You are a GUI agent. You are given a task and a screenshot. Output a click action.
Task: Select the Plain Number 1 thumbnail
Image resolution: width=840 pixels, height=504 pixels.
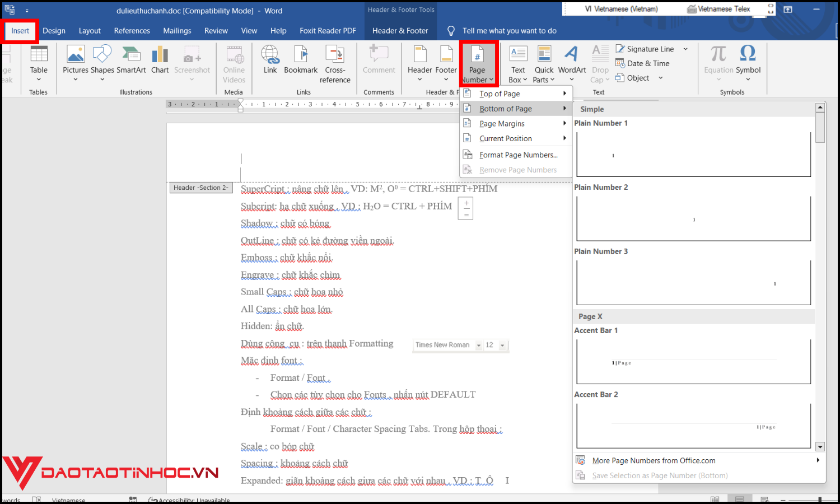coord(693,154)
